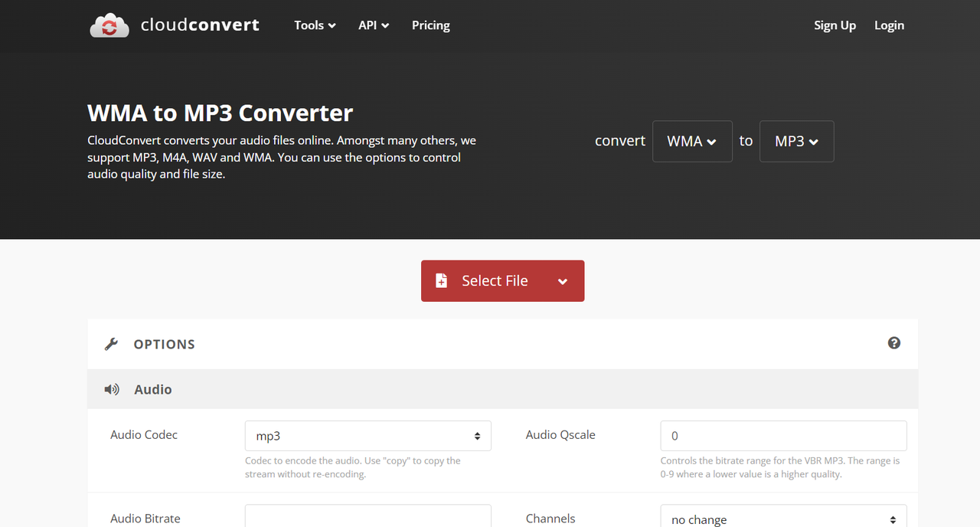Screen dimensions: 980x527
Task: Click the wrench icon next to OPTIONS
Action: [x=111, y=344]
